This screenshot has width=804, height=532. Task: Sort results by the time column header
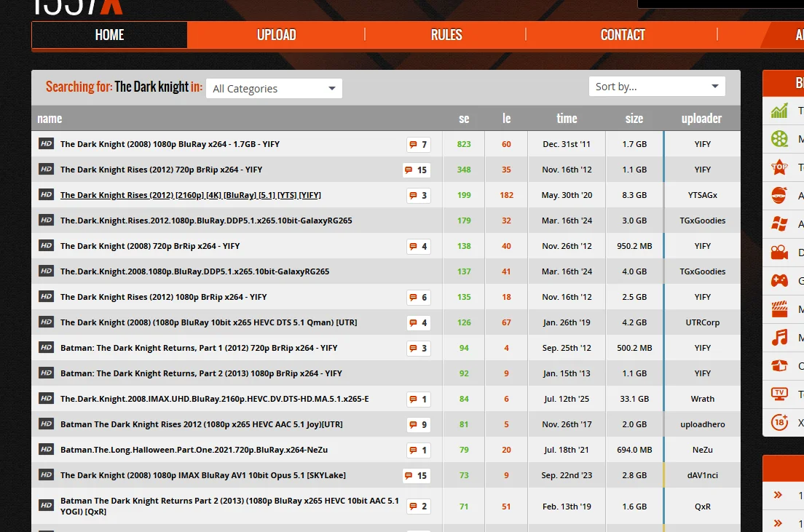[567, 119]
